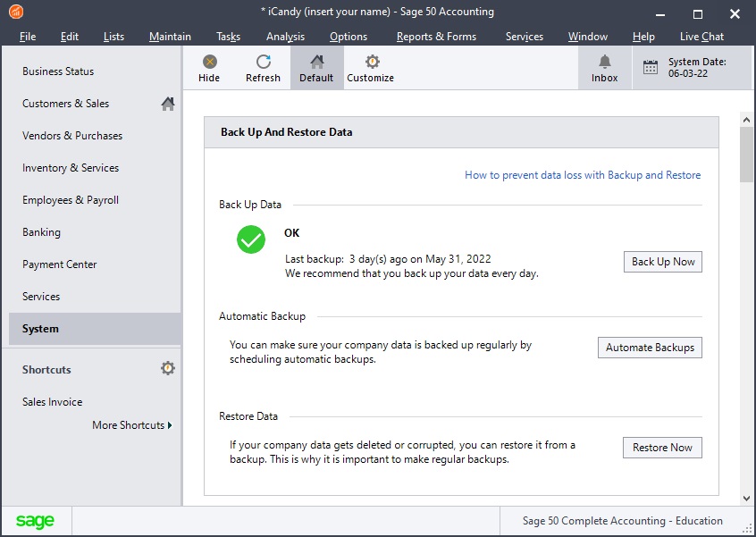756x537 pixels.
Task: Open the Customize gear in toolbar
Action: point(373,62)
